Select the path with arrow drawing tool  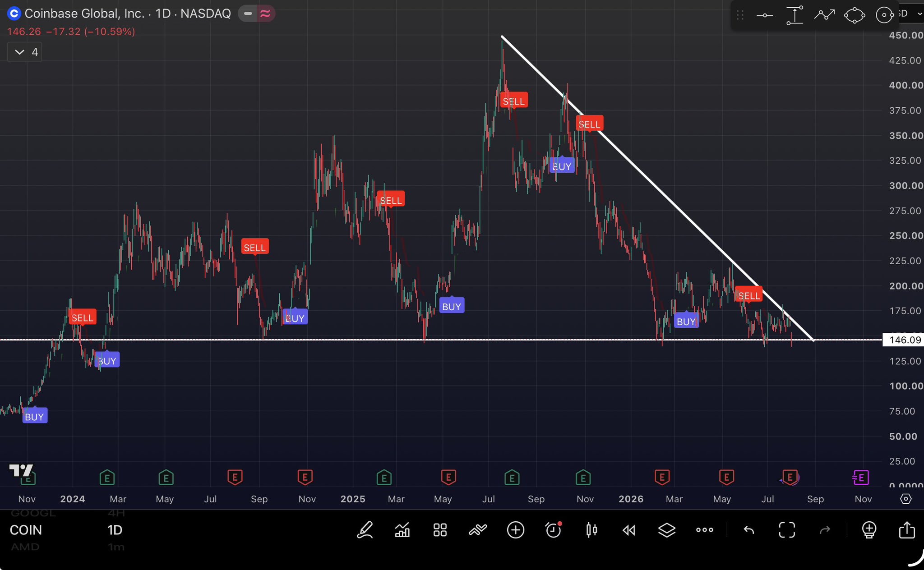point(824,15)
